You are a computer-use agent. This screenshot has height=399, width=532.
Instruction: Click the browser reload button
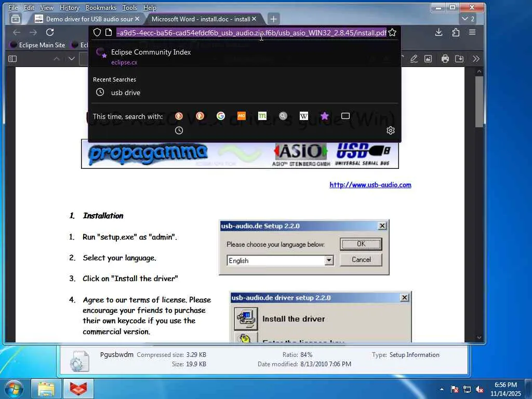[50, 32]
